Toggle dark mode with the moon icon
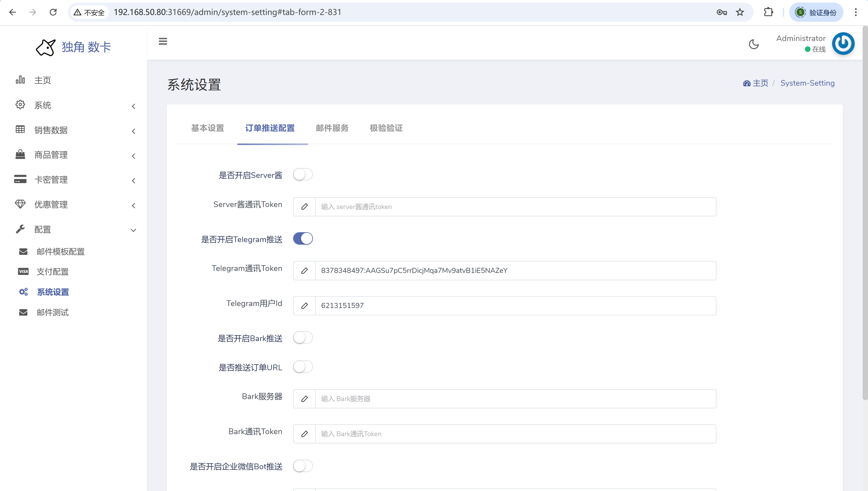This screenshot has width=868, height=491. click(x=754, y=44)
